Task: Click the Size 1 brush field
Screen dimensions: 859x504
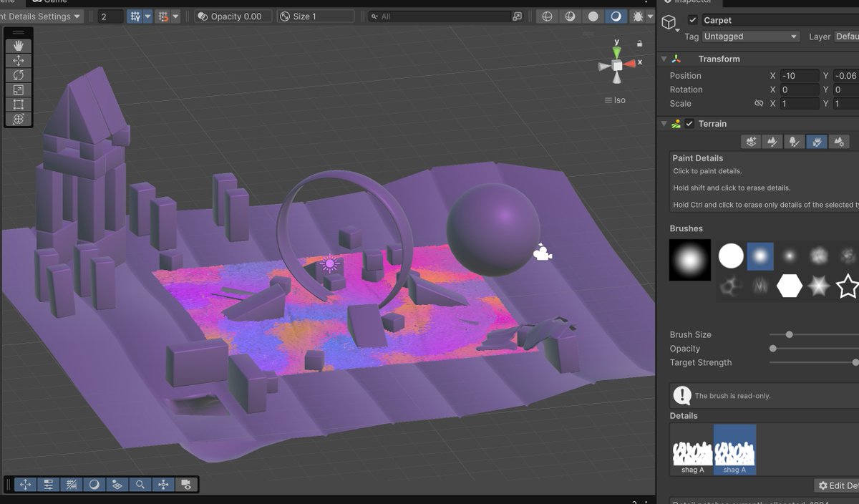Action: coord(317,16)
